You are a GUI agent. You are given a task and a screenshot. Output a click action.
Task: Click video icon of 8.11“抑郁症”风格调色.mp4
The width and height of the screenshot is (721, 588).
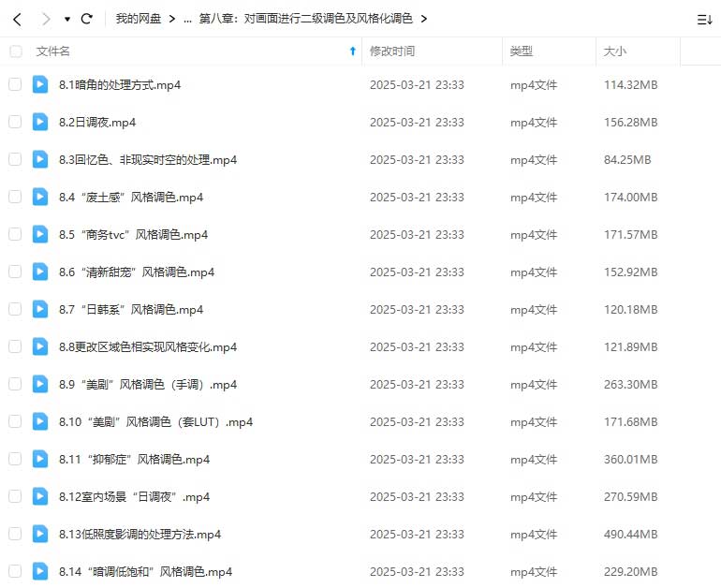40,459
